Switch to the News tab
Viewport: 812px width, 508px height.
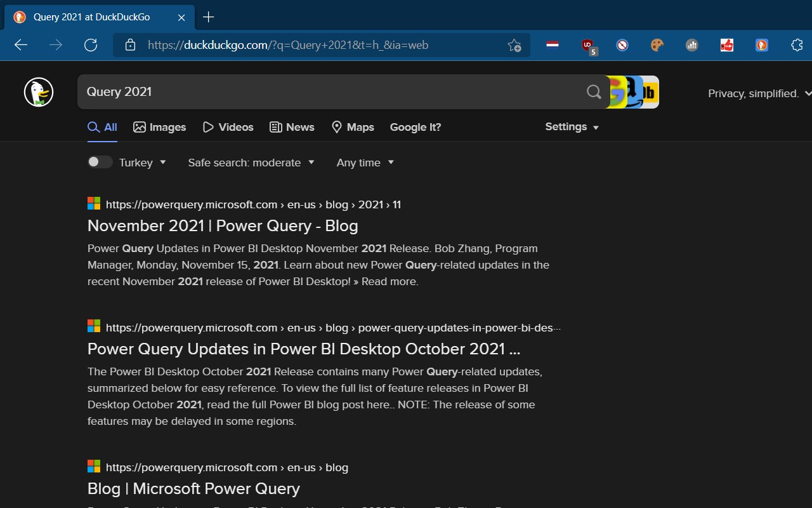[x=292, y=127]
